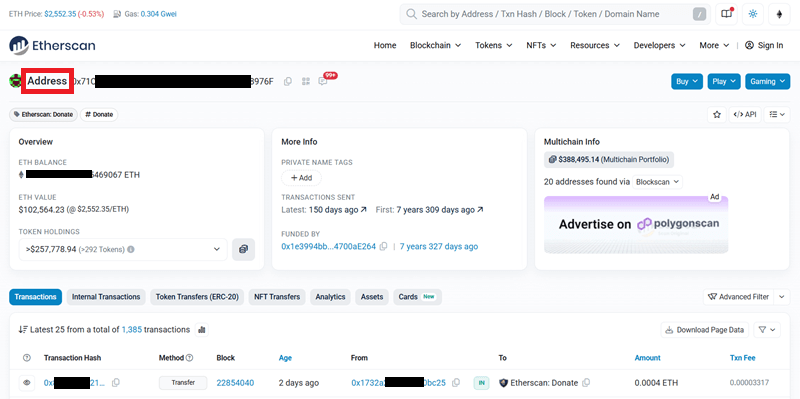Copy the address to clipboard

click(x=288, y=81)
